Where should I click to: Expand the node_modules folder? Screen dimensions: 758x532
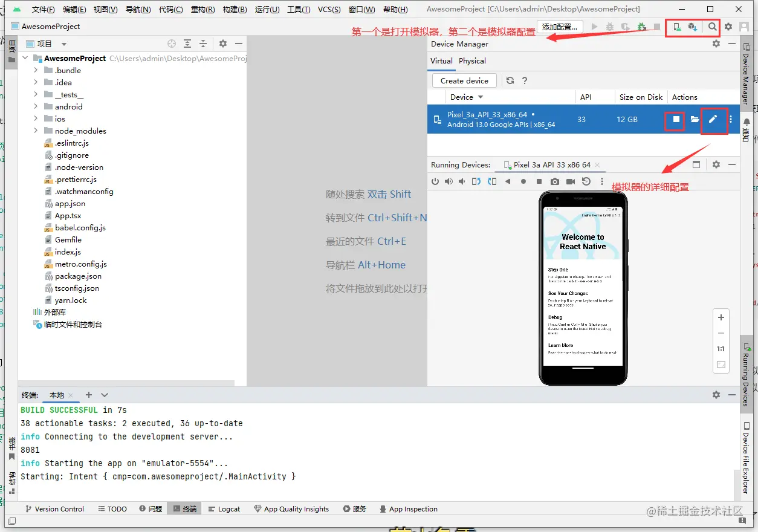(36, 131)
